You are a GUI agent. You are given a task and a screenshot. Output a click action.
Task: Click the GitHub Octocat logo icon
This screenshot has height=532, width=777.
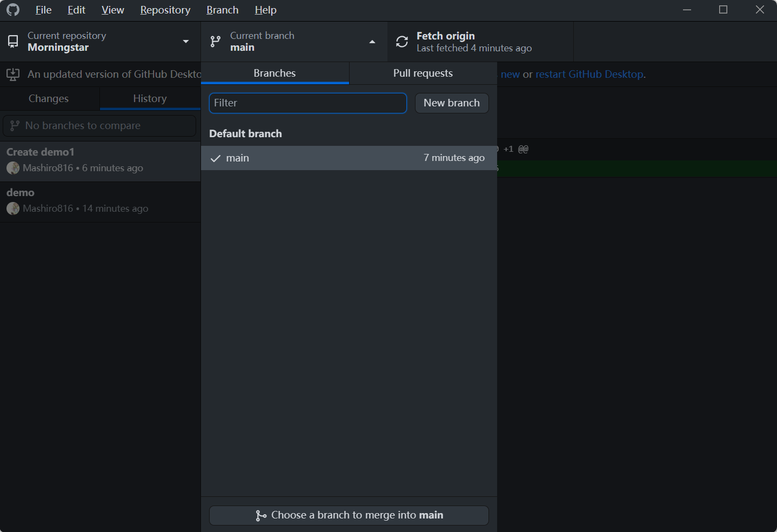pyautogui.click(x=13, y=10)
